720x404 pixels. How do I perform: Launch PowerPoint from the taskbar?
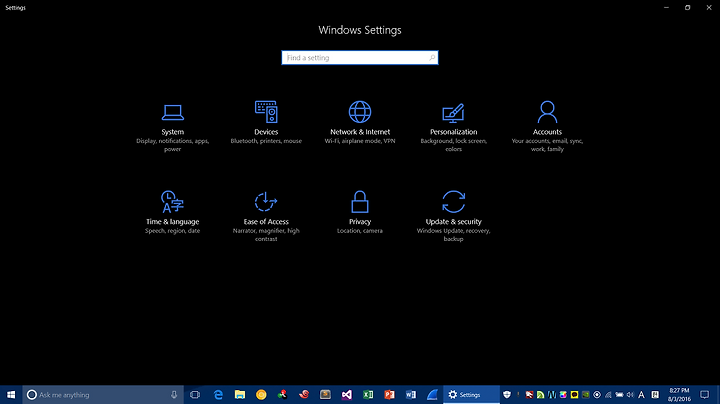tap(389, 395)
